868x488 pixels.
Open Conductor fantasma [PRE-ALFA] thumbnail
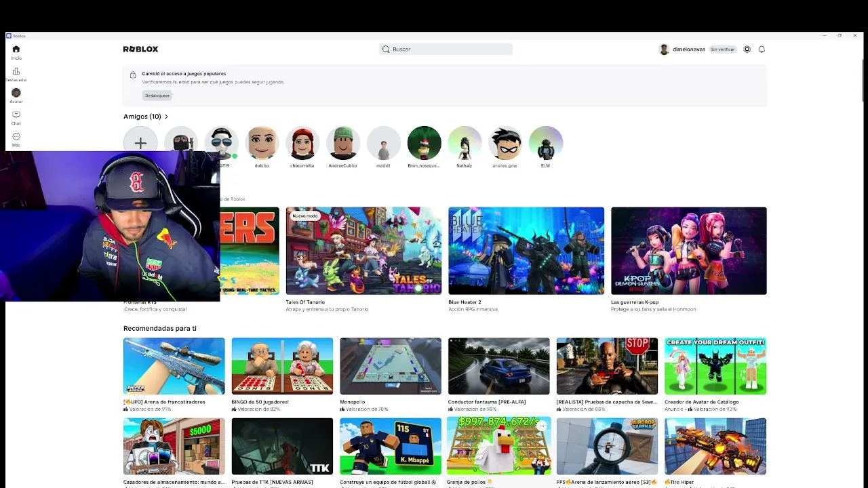click(x=499, y=366)
